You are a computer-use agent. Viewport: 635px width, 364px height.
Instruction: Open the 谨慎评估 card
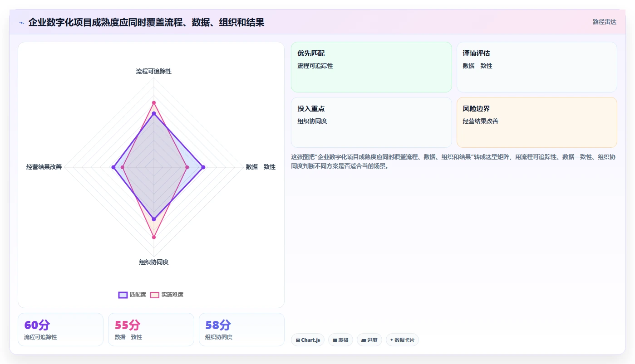pyautogui.click(x=537, y=67)
